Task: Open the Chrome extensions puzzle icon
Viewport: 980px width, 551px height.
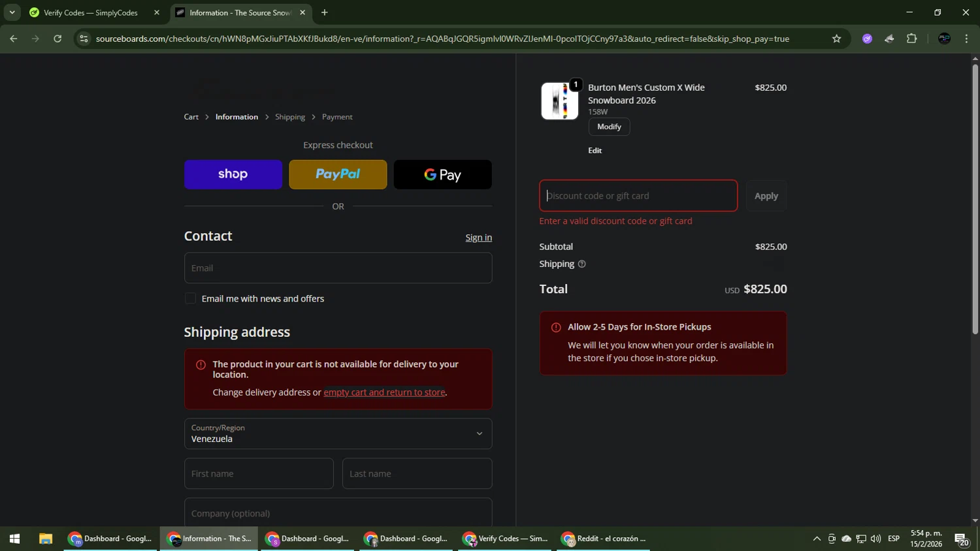Action: (x=911, y=39)
